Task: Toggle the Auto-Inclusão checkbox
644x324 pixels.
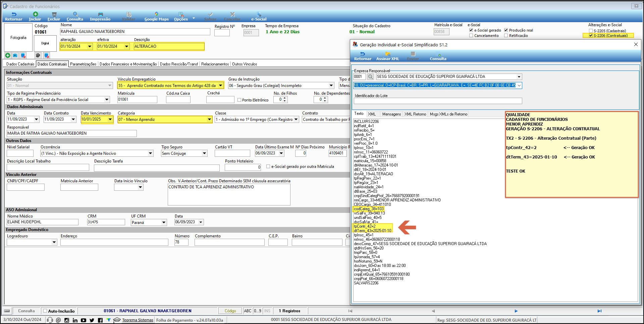Action: pyautogui.click(x=45, y=311)
